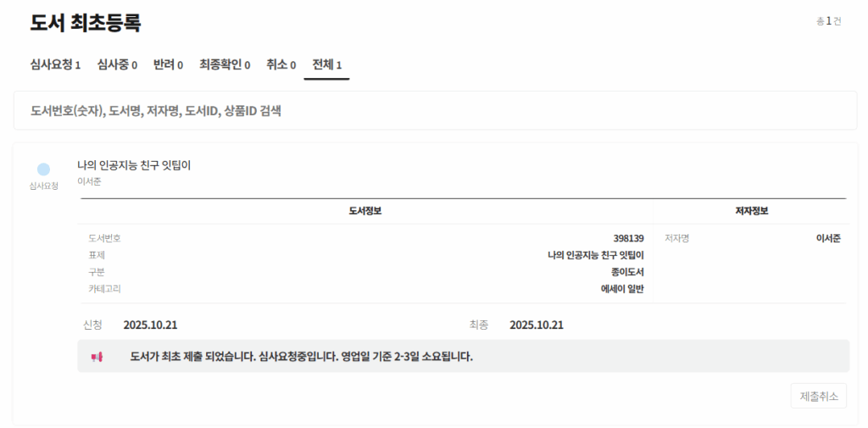Click the 도서정보 column header

[365, 211]
